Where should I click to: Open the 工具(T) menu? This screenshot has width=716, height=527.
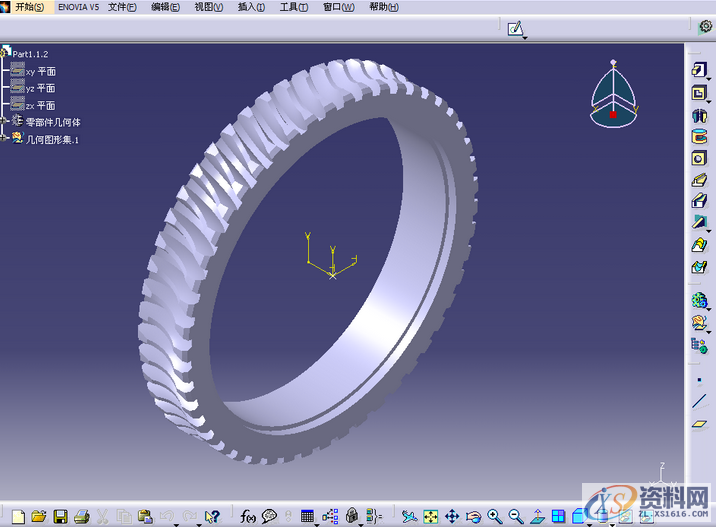pyautogui.click(x=294, y=7)
